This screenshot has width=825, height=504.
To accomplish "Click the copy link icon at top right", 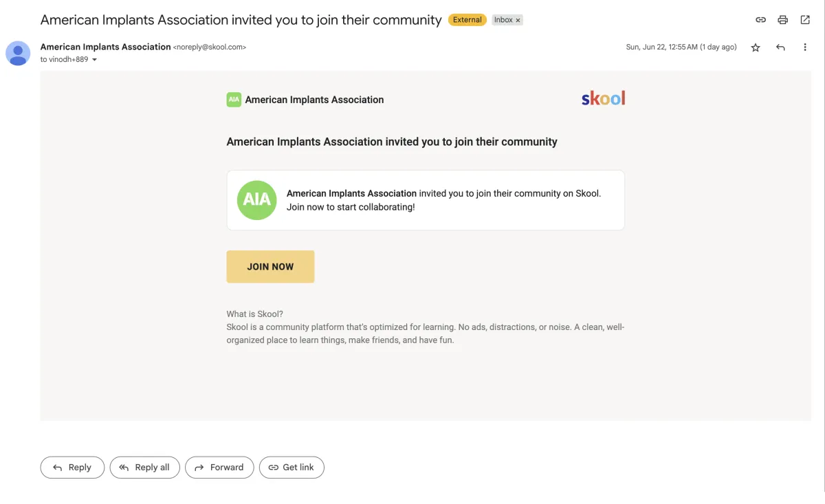I will (760, 20).
